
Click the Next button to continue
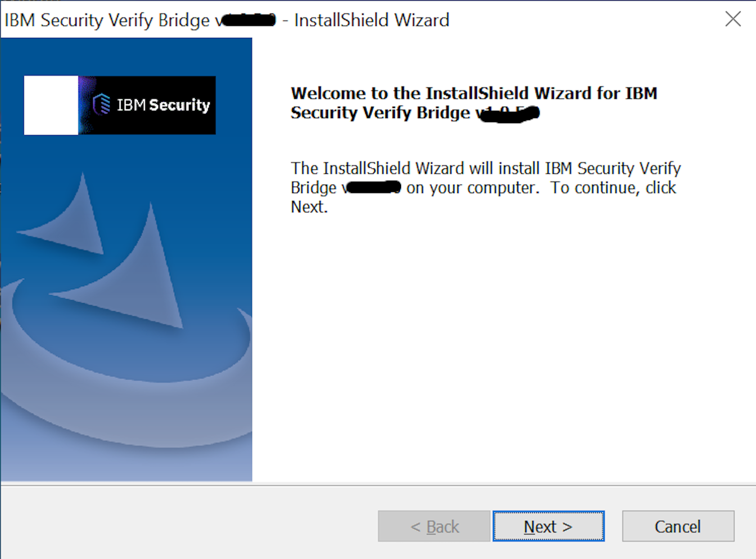[x=548, y=526]
